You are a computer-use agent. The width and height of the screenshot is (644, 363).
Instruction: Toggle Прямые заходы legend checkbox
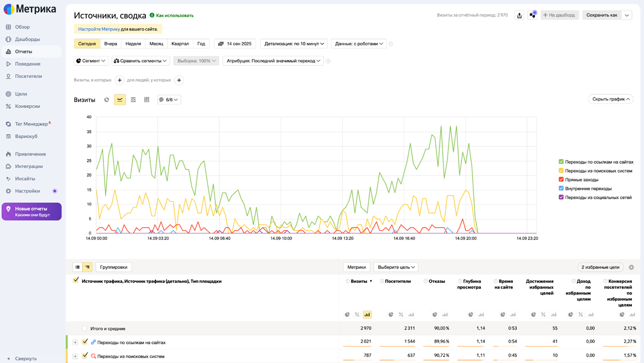pos(561,179)
